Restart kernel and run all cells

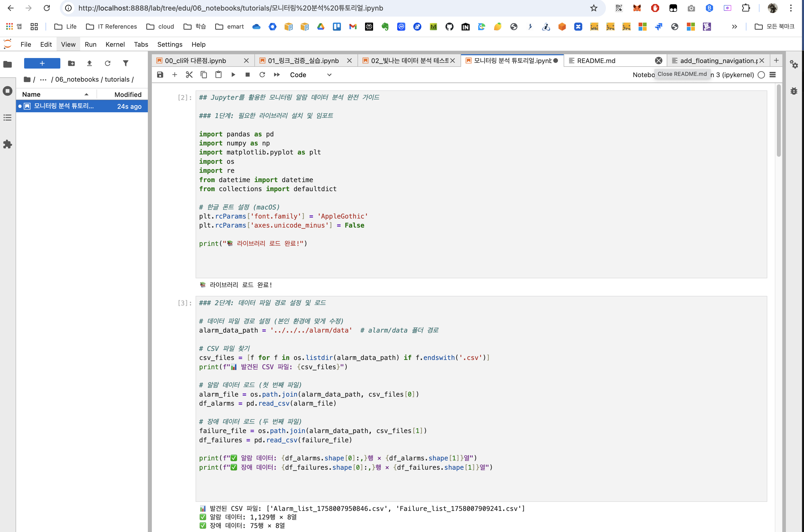point(277,75)
